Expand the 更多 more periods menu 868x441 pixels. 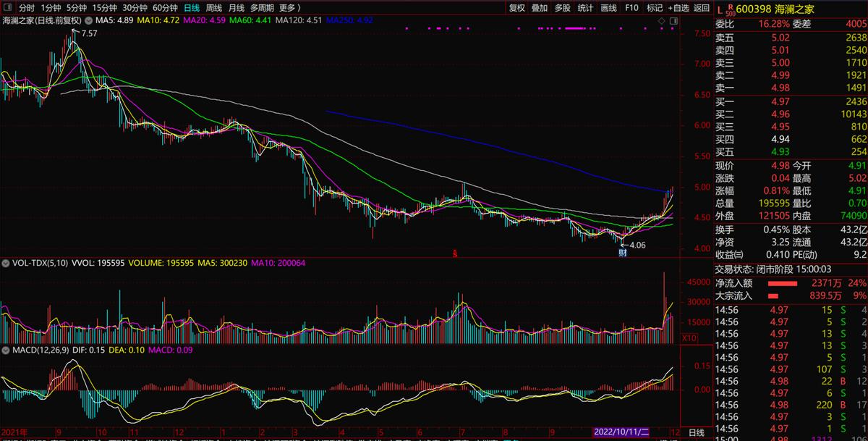coord(290,8)
